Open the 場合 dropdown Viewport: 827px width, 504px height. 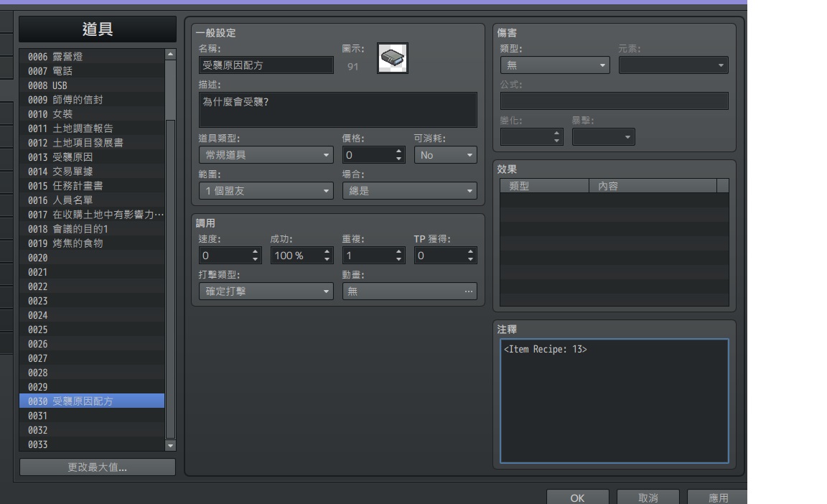pos(410,191)
